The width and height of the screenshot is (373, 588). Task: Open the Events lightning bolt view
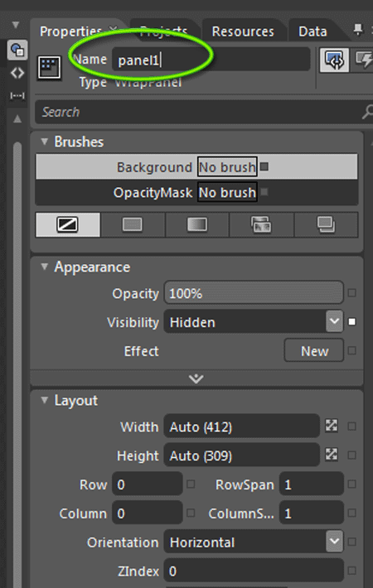363,60
